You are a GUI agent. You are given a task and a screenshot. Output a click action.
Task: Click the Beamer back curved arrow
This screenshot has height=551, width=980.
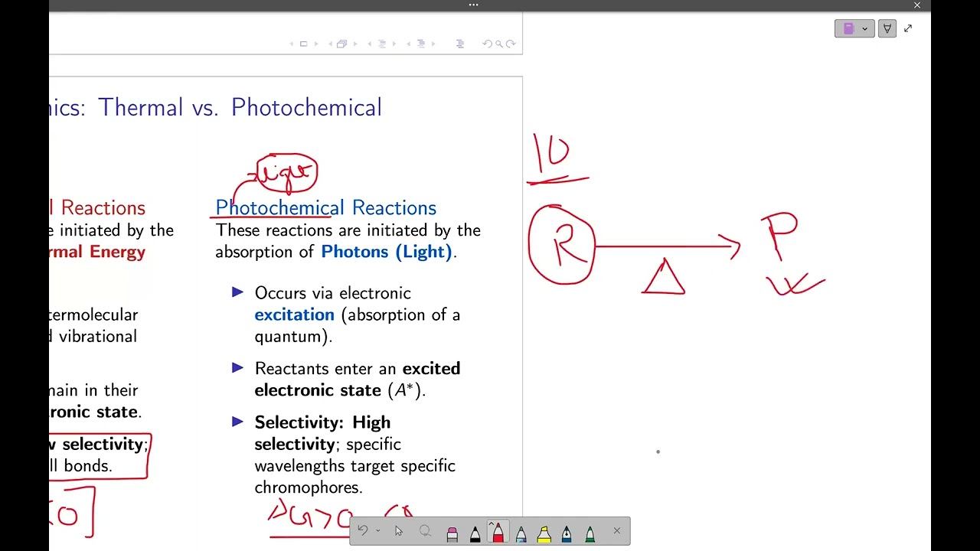point(487,44)
